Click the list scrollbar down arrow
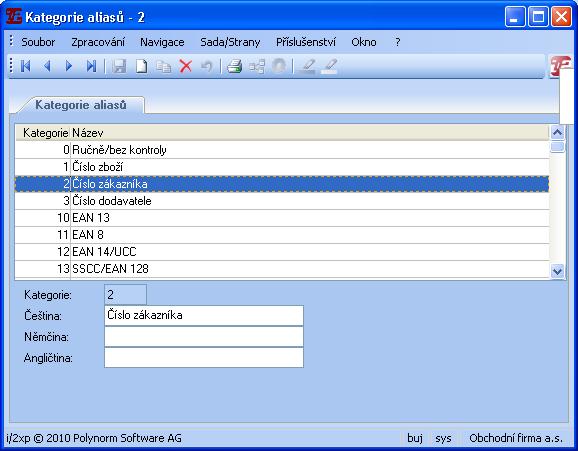Image resolution: width=578 pixels, height=451 pixels. 557,271
